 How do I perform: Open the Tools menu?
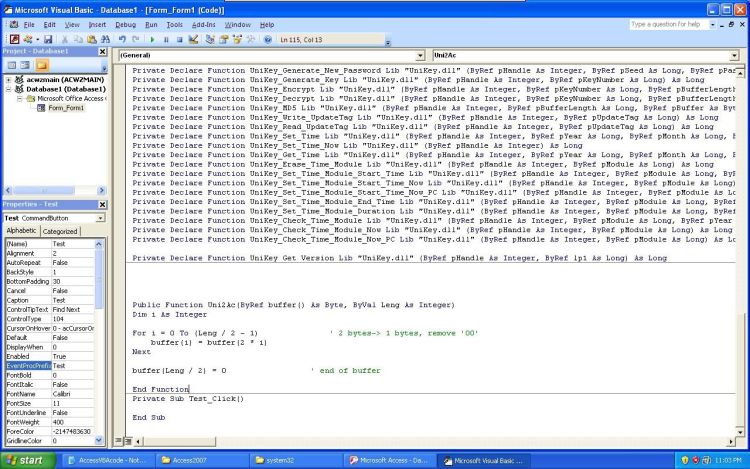click(175, 24)
